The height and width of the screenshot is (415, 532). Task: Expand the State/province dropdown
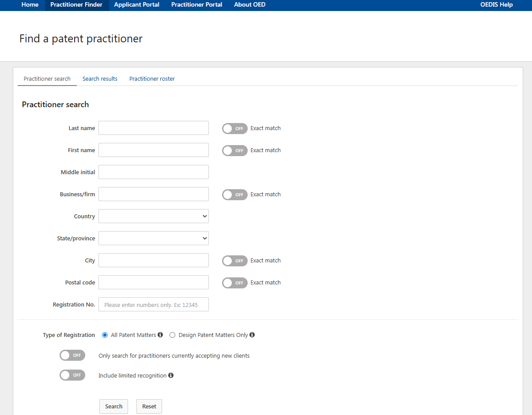click(x=153, y=238)
